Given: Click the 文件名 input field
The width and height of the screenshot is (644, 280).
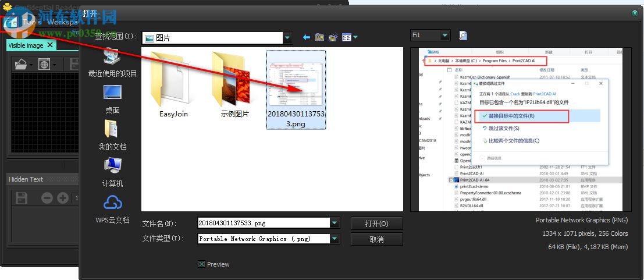Looking at the screenshot, I should (x=264, y=223).
